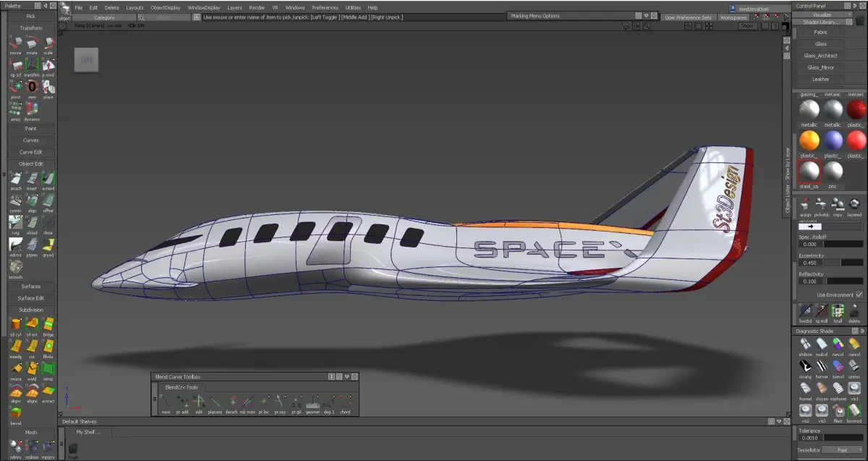This screenshot has width=868, height=461.
Task: Expand the Transform palette section
Action: coord(31,28)
